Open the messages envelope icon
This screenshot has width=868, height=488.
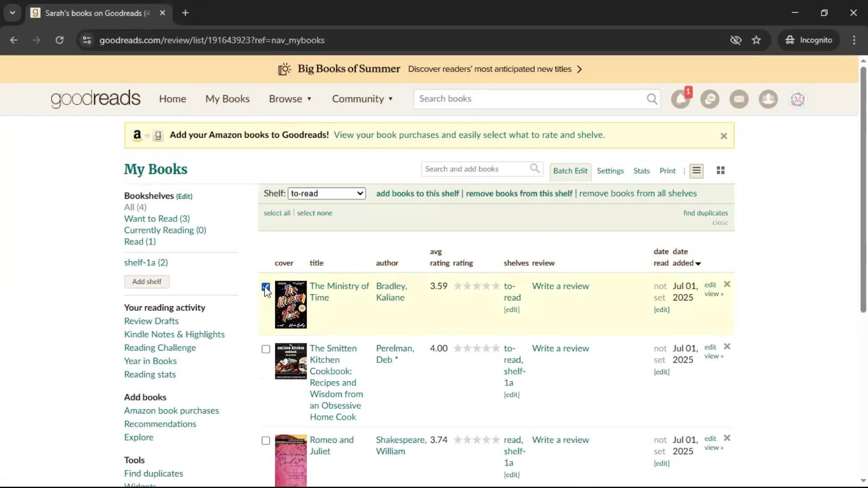coord(739,99)
